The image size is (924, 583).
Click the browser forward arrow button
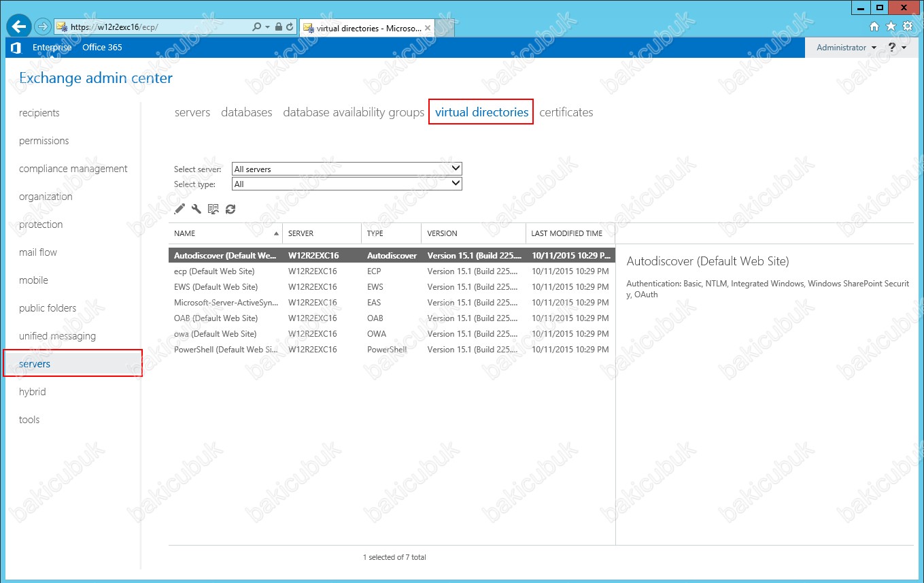click(42, 27)
